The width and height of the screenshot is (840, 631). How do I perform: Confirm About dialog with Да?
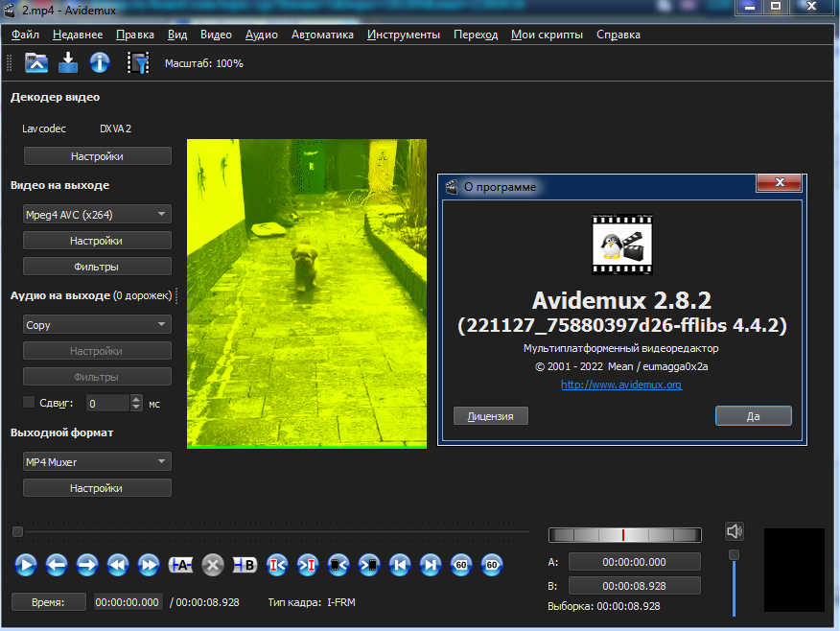pyautogui.click(x=753, y=416)
